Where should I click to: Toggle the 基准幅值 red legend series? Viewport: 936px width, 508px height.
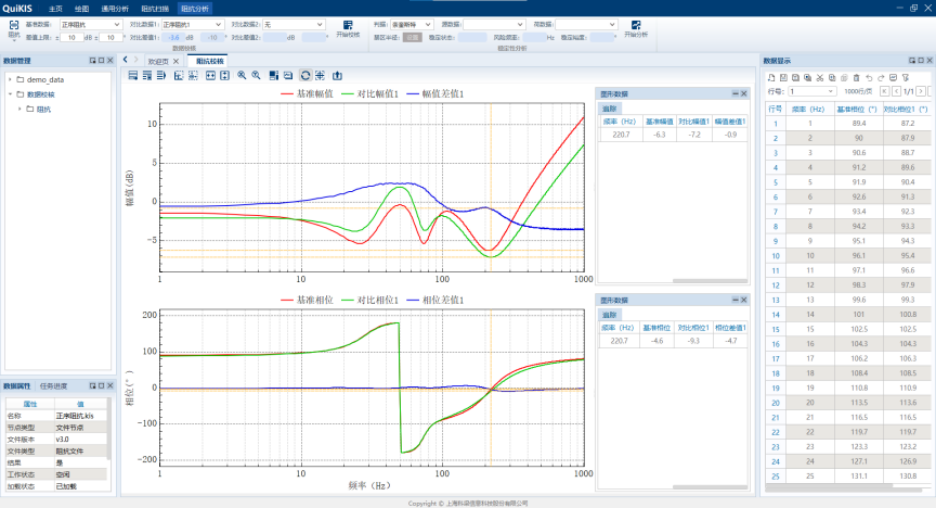click(x=311, y=93)
